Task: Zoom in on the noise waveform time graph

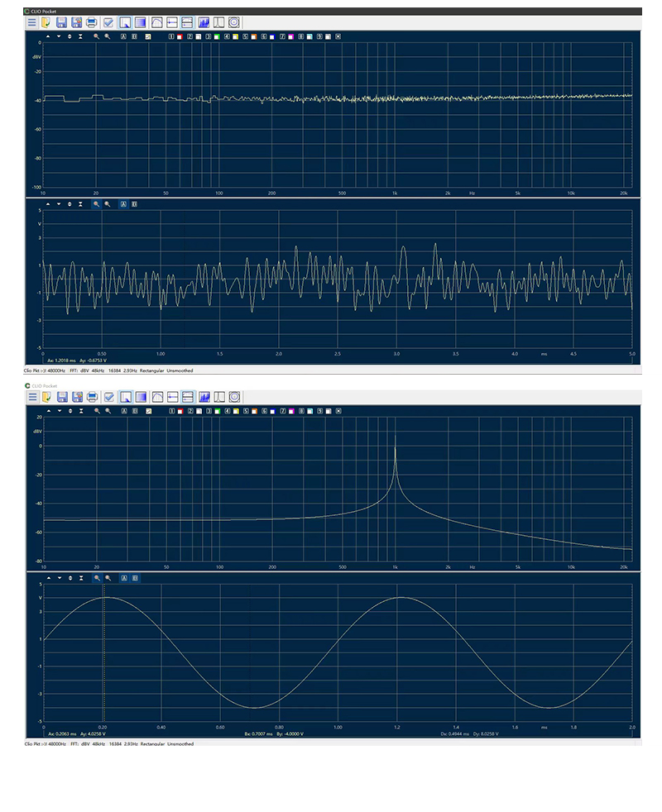Action: click(97, 204)
